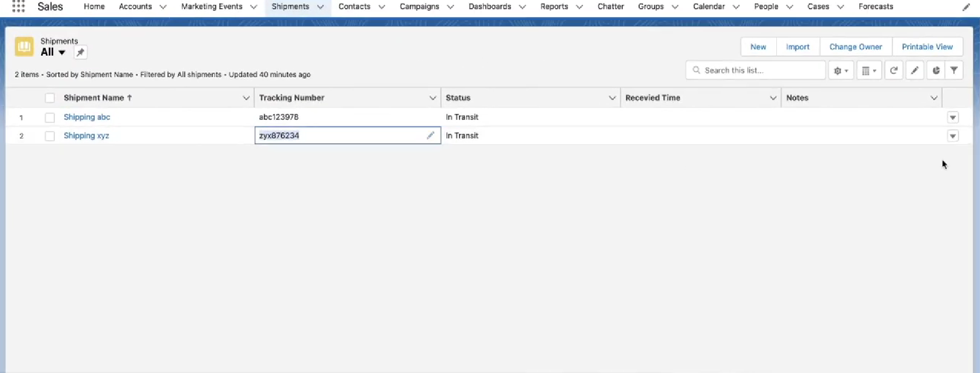This screenshot has width=980, height=373.
Task: Click the Import button
Action: (798, 47)
